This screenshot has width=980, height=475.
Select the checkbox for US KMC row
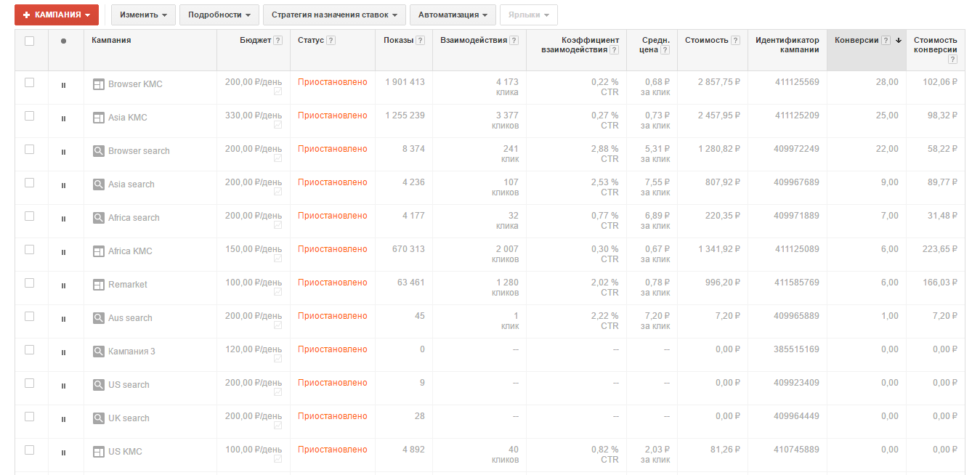[x=30, y=450]
